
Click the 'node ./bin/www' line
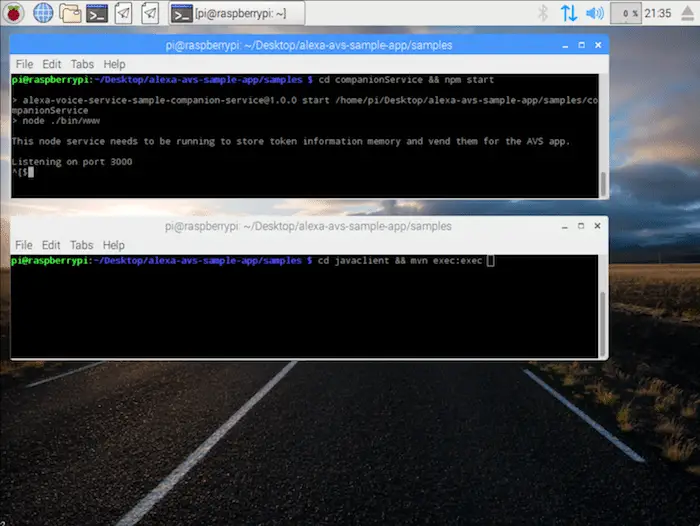[x=56, y=121]
